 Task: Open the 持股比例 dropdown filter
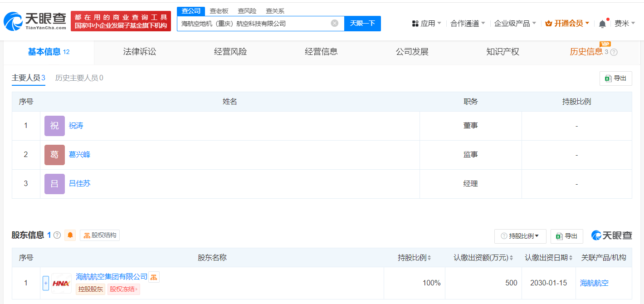[x=520, y=236]
